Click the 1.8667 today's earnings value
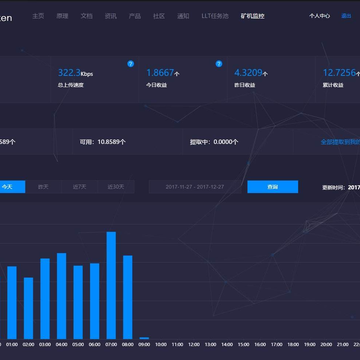This screenshot has width=360, height=360. 163,73
